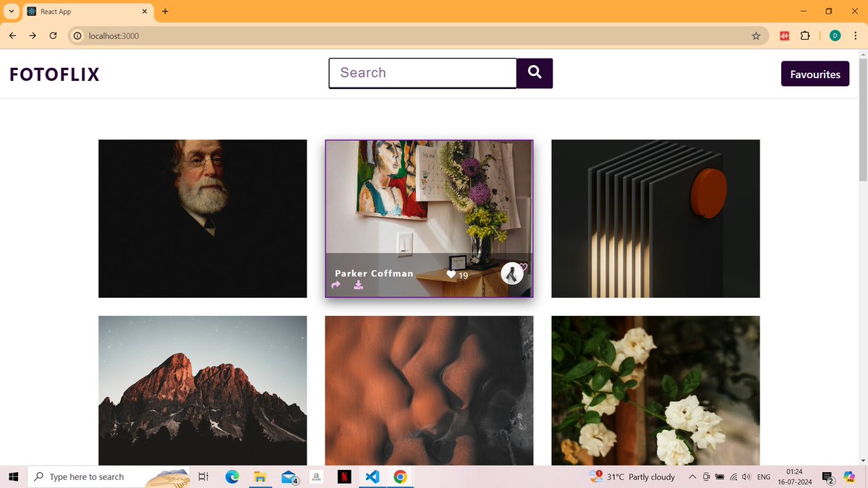The height and width of the screenshot is (488, 868).
Task: Click the scrollbar down arrow
Action: pyautogui.click(x=862, y=460)
